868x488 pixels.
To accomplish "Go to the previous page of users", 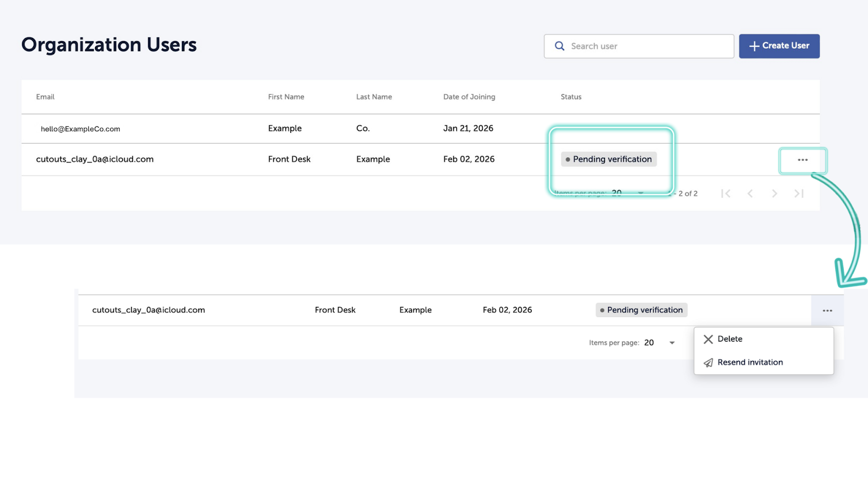I will tap(750, 194).
